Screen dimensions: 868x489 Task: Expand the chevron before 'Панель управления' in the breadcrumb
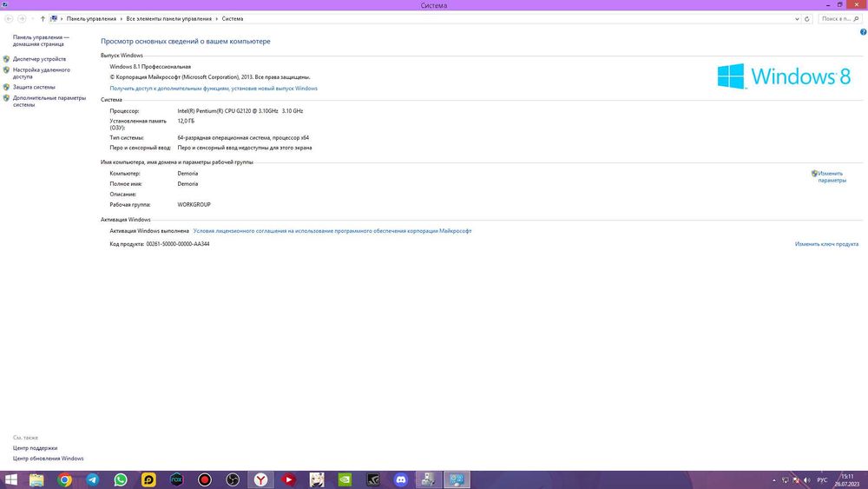click(x=62, y=19)
